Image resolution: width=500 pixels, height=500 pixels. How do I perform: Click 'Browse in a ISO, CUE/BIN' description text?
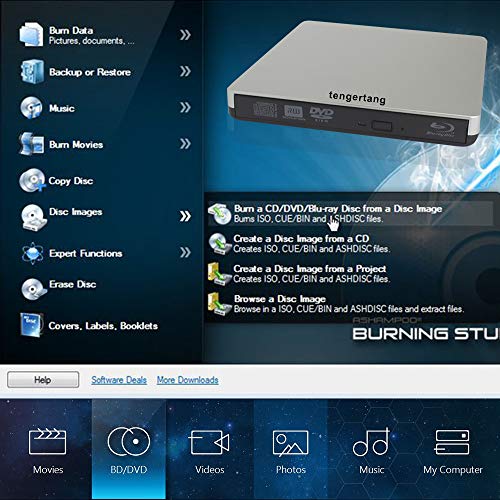[x=349, y=309]
